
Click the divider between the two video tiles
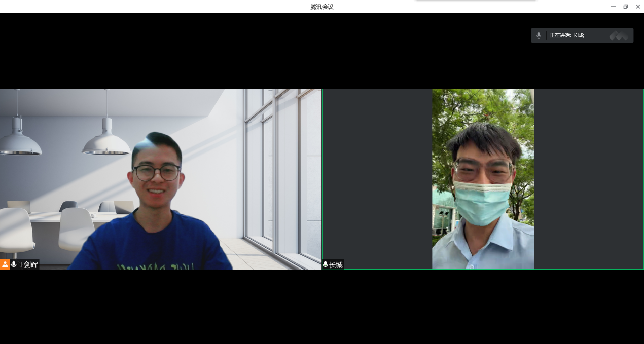pos(322,178)
